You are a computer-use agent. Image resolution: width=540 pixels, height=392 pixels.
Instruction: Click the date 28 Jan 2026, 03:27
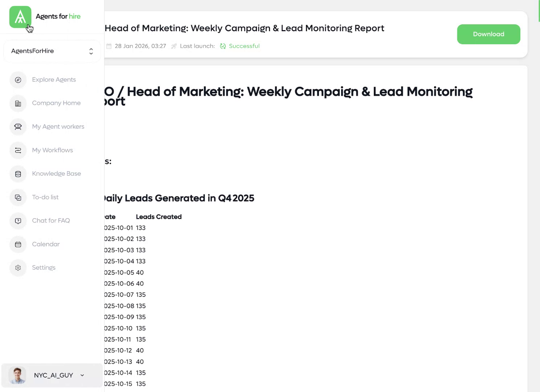tap(140, 46)
